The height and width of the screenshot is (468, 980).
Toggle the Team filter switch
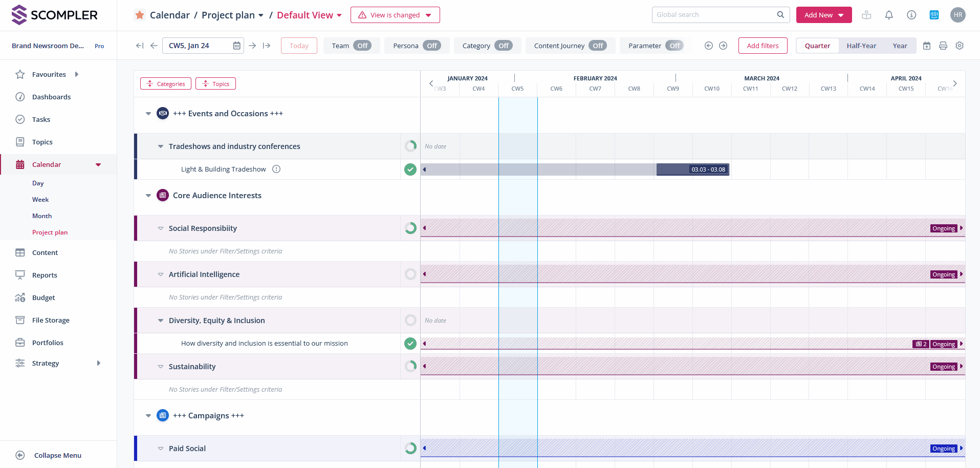point(362,46)
